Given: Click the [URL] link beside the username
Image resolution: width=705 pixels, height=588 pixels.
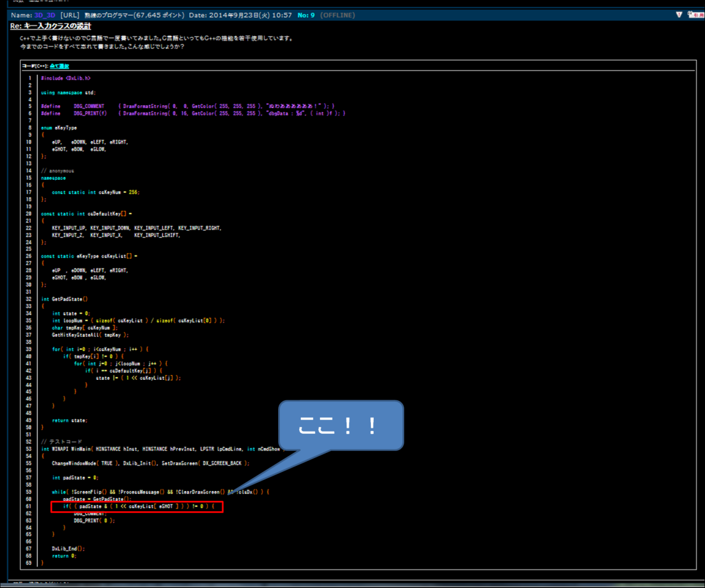Looking at the screenshot, I should pyautogui.click(x=70, y=15).
